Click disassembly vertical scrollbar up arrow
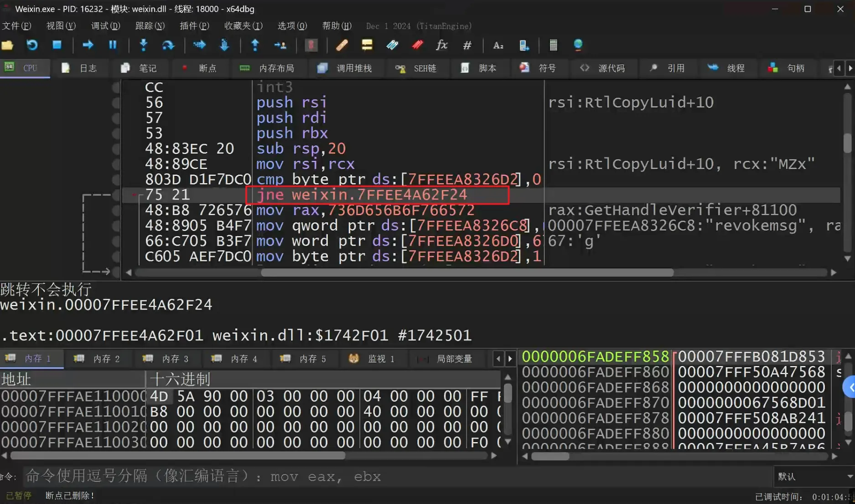The image size is (855, 504). [847, 87]
